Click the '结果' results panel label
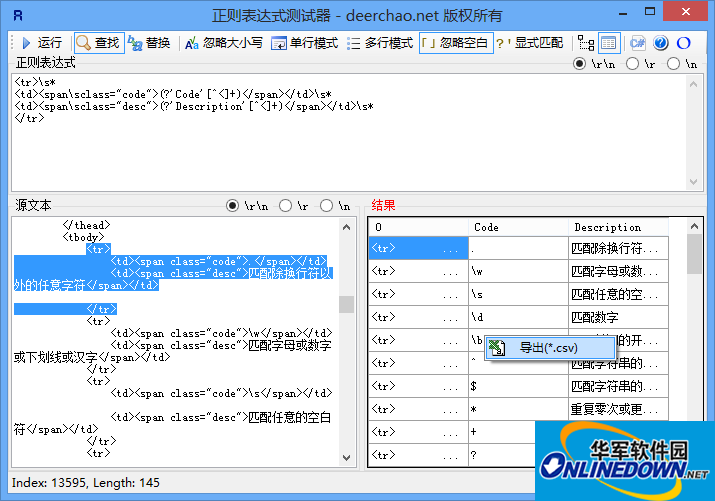This screenshot has height=501, width=715. click(383, 205)
